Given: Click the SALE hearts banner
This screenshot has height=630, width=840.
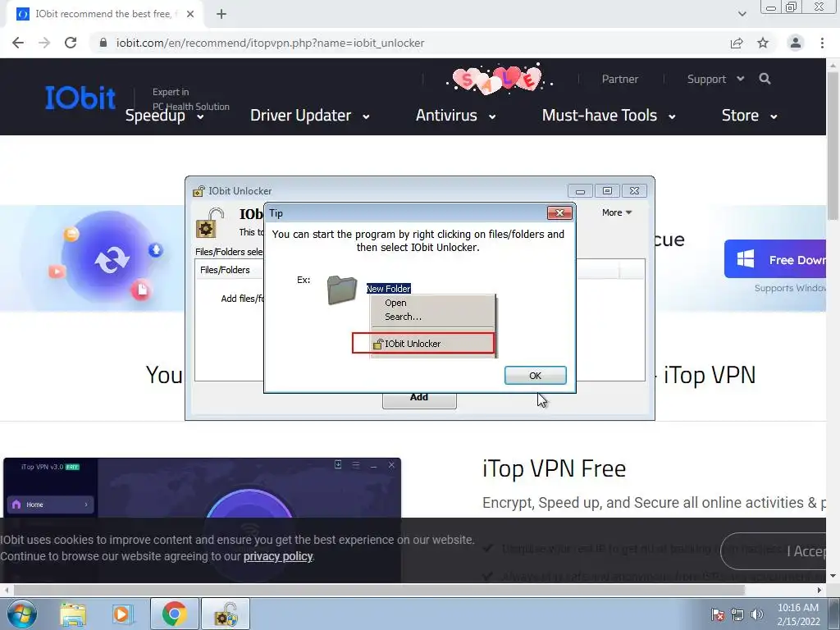Looking at the screenshot, I should (499, 80).
